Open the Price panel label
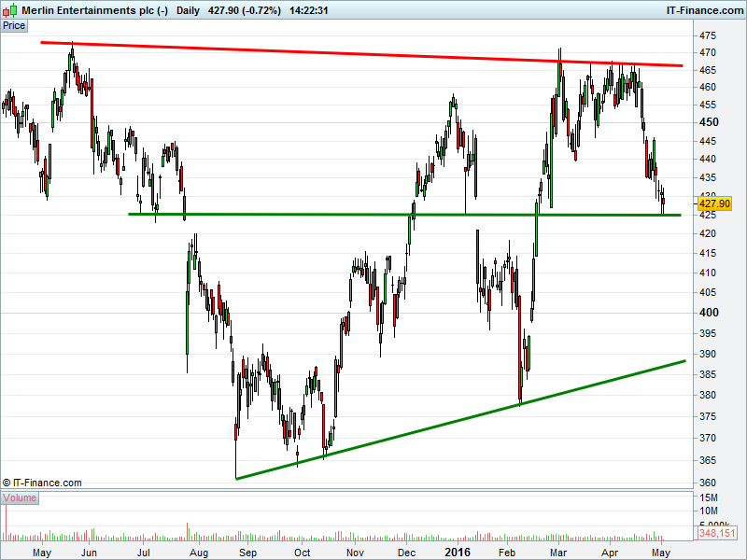Screen dimensions: 747x560 pyautogui.click(x=14, y=26)
